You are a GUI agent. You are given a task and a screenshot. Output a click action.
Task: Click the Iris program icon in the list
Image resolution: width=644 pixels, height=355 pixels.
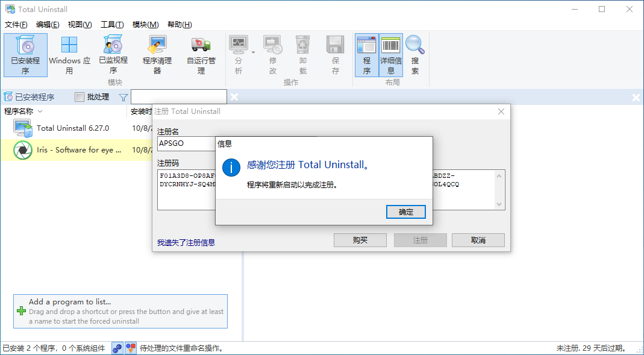coord(23,150)
